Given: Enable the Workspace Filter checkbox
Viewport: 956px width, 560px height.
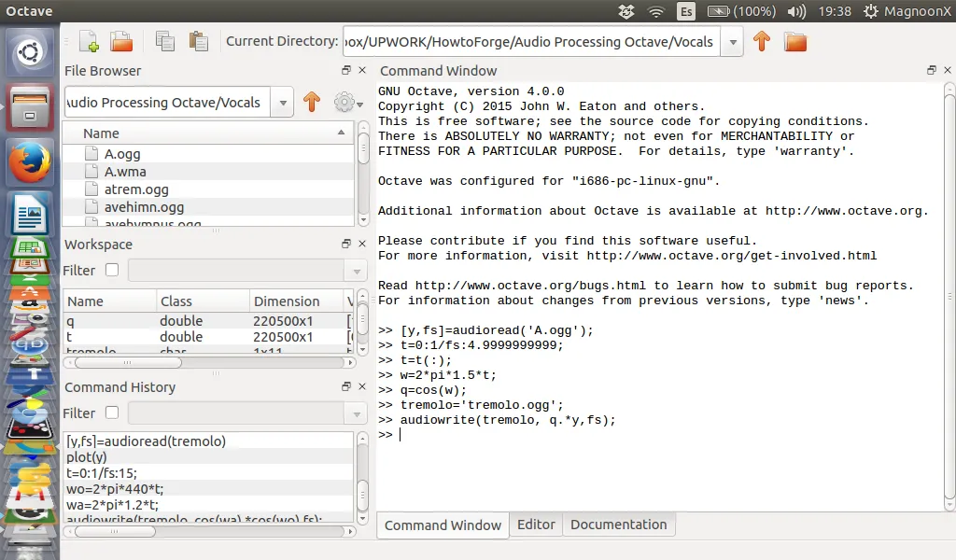Looking at the screenshot, I should [x=112, y=271].
